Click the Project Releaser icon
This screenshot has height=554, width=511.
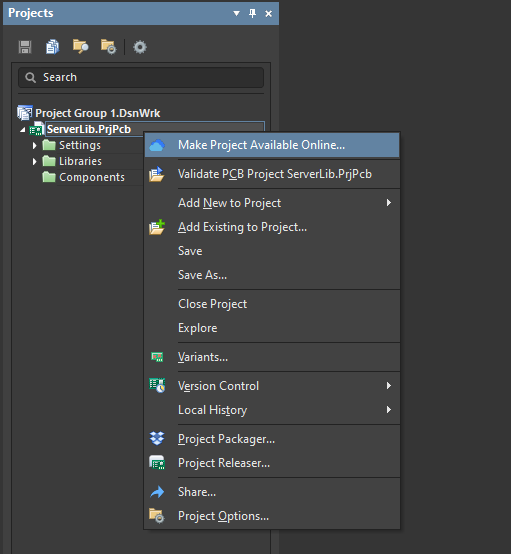[x=157, y=463]
